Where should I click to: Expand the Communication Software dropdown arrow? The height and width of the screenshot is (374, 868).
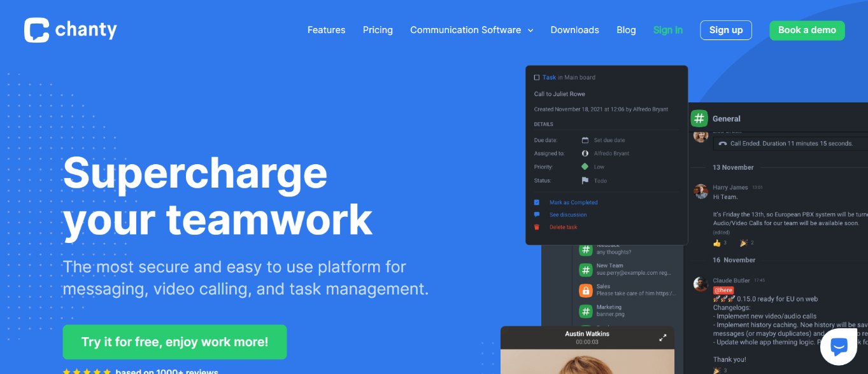coord(530,31)
